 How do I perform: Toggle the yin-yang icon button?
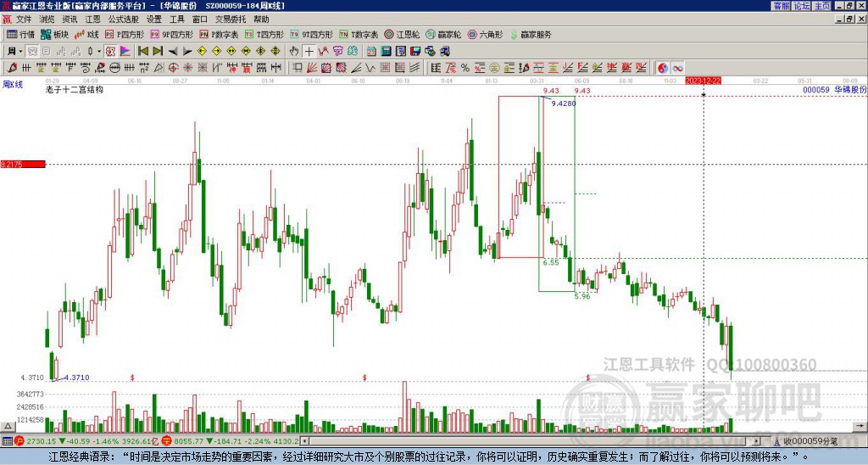[x=663, y=68]
